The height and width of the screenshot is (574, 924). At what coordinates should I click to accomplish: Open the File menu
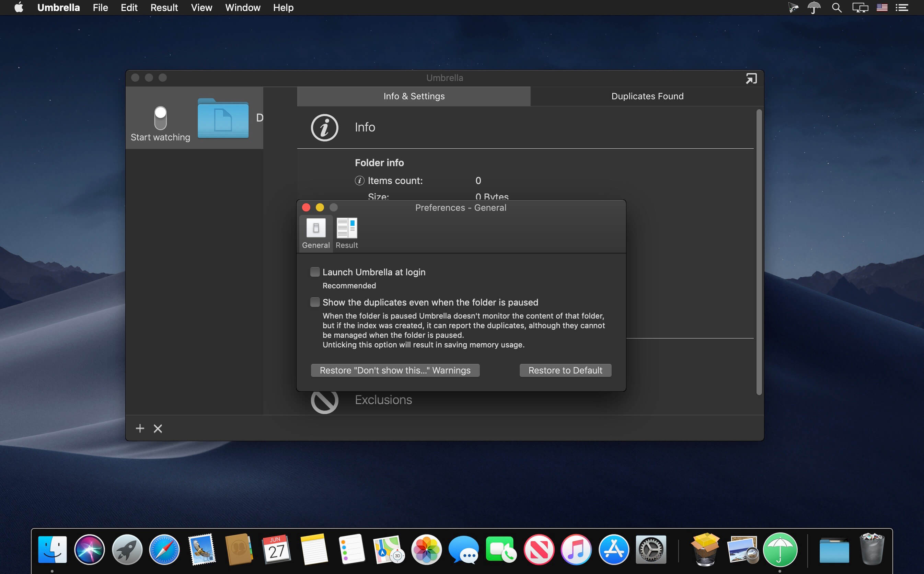(x=100, y=8)
